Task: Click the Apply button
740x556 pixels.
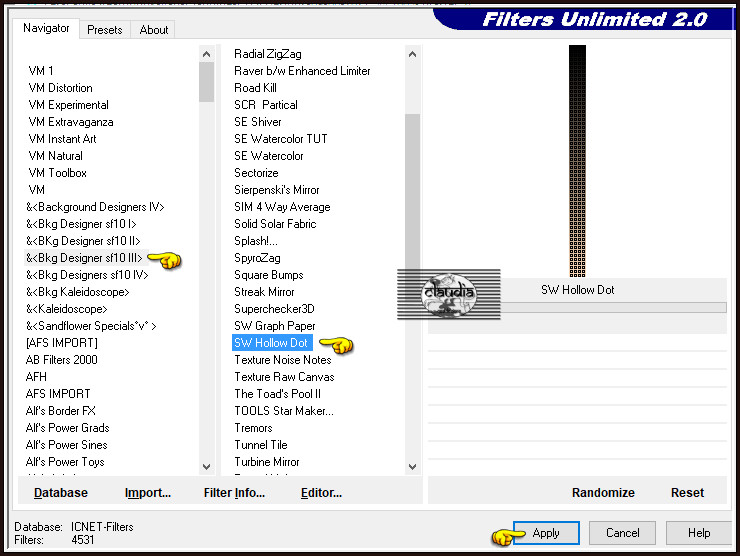Action: (546, 533)
